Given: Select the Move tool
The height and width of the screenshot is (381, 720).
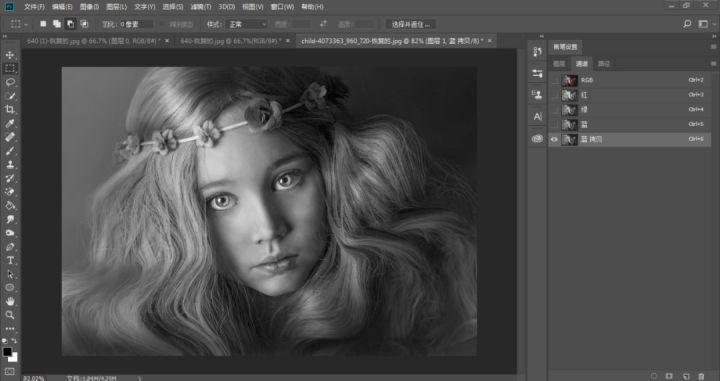Looking at the screenshot, I should click(10, 55).
